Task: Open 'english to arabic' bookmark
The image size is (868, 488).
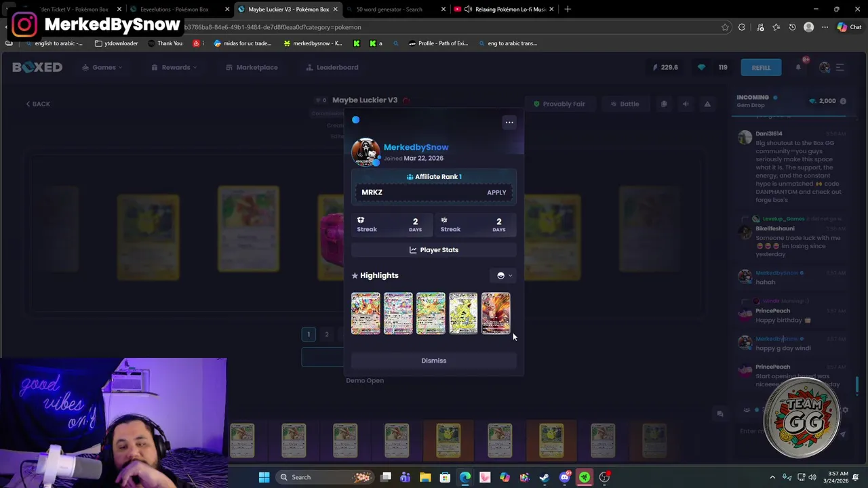Action: click(54, 43)
